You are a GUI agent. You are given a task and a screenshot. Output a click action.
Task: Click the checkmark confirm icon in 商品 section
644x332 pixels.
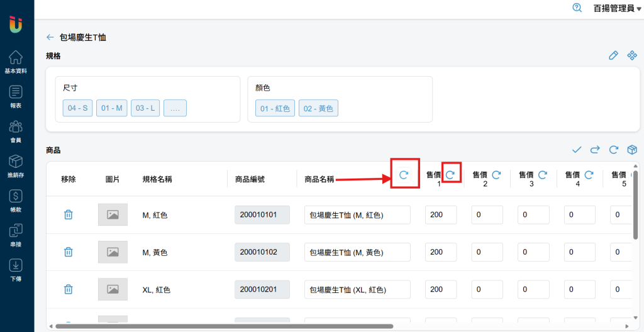pyautogui.click(x=577, y=150)
